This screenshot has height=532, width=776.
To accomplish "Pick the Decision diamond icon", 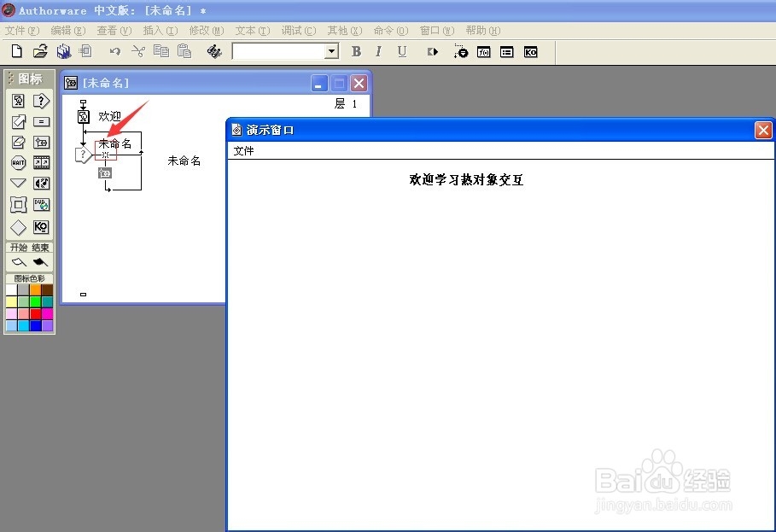I will click(x=18, y=227).
